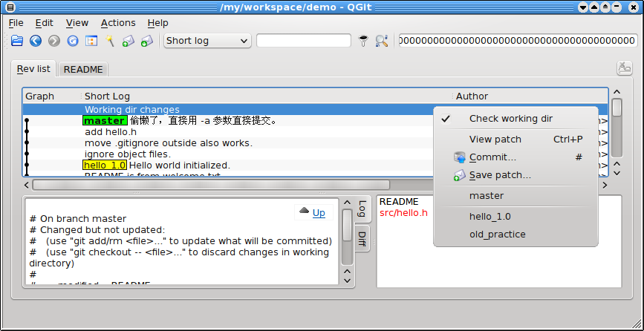Click the Graph column header
644x331 pixels.
coord(51,96)
